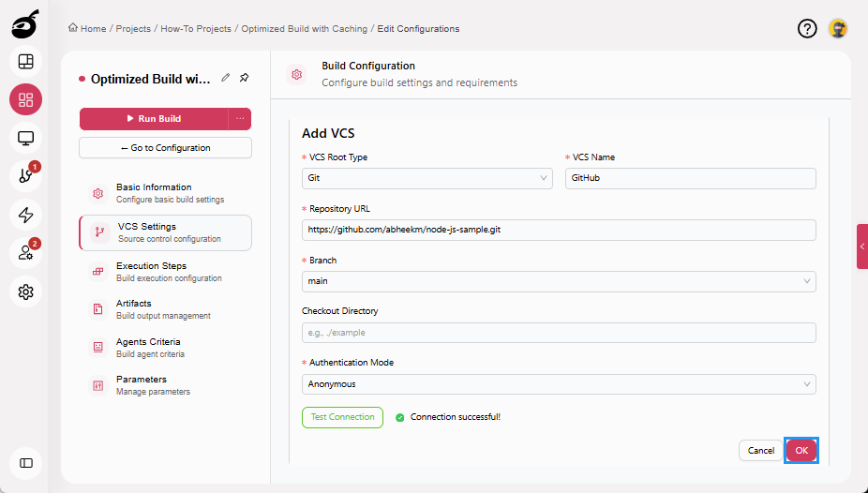Focus the Repository URL field
Image resolution: width=868 pixels, height=493 pixels.
[559, 230]
